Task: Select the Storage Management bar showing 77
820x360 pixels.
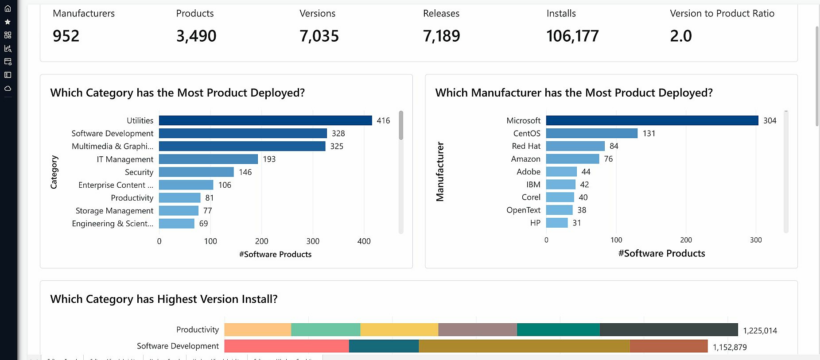Action: coord(178,210)
